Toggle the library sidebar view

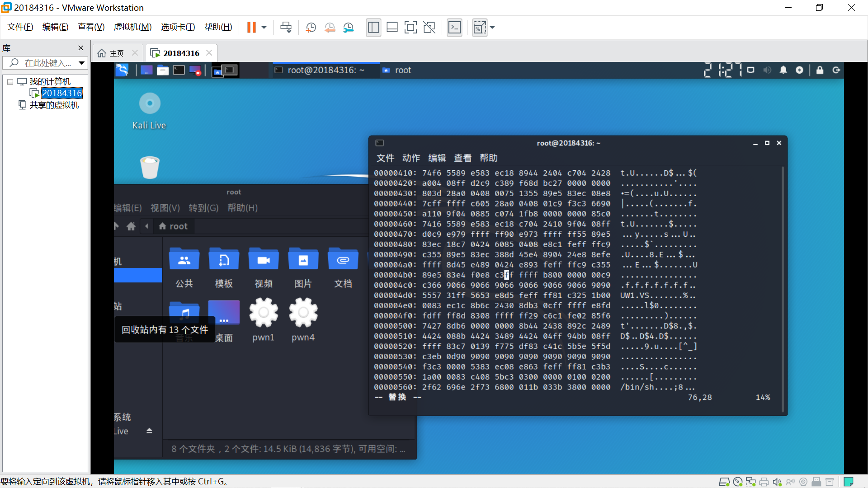point(373,28)
